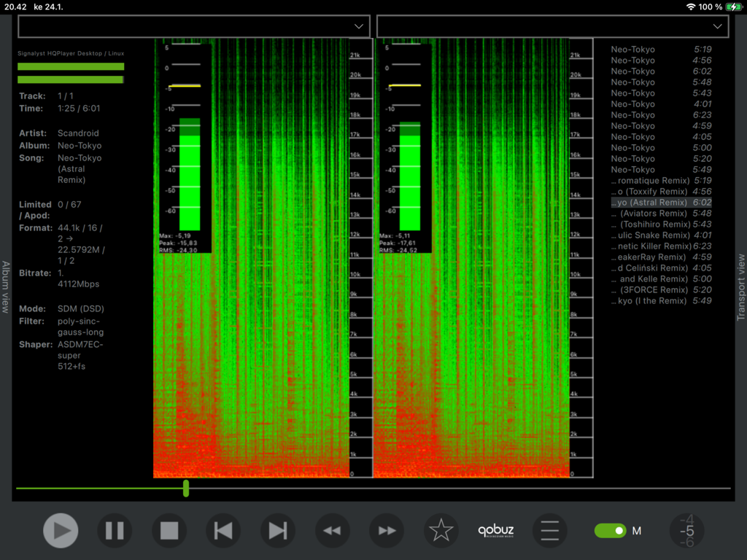Play the ulic Snake Remix track
Viewport: 747px width, 560px height.
[661, 236]
